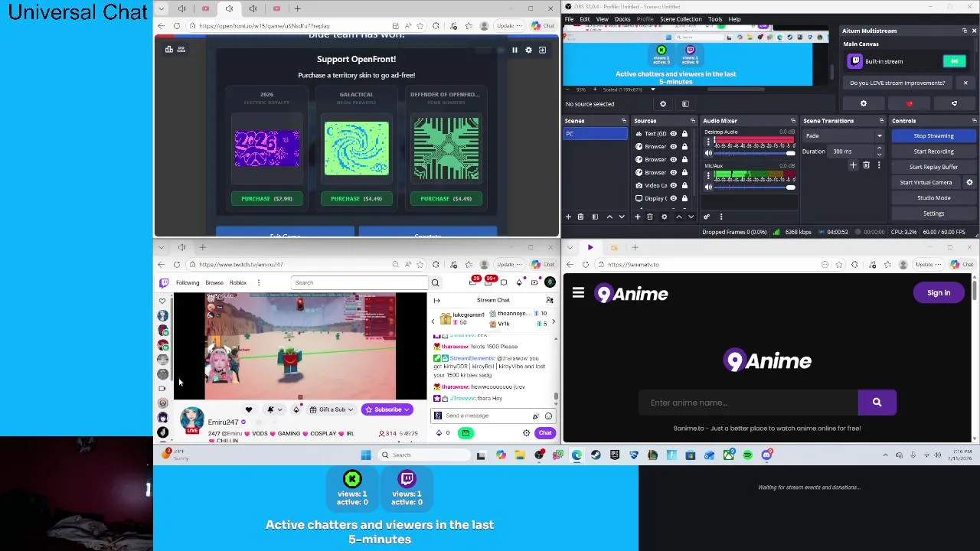Delete scene transition with trash icon
Viewport: 980px width, 551px height.
tap(866, 165)
